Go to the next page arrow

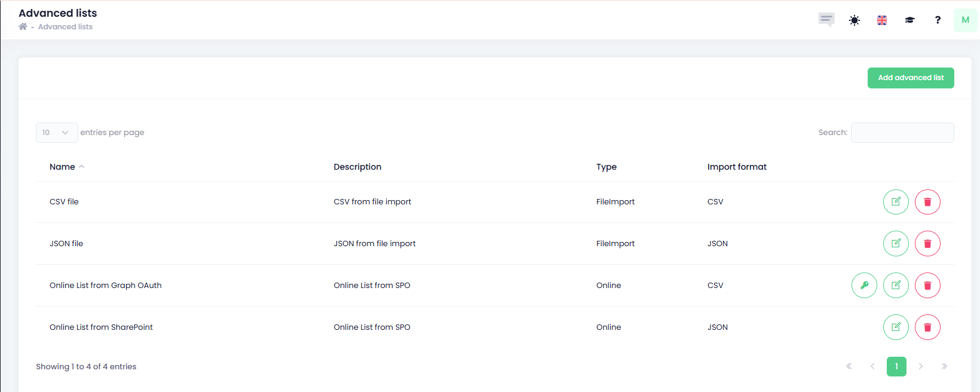(x=921, y=366)
